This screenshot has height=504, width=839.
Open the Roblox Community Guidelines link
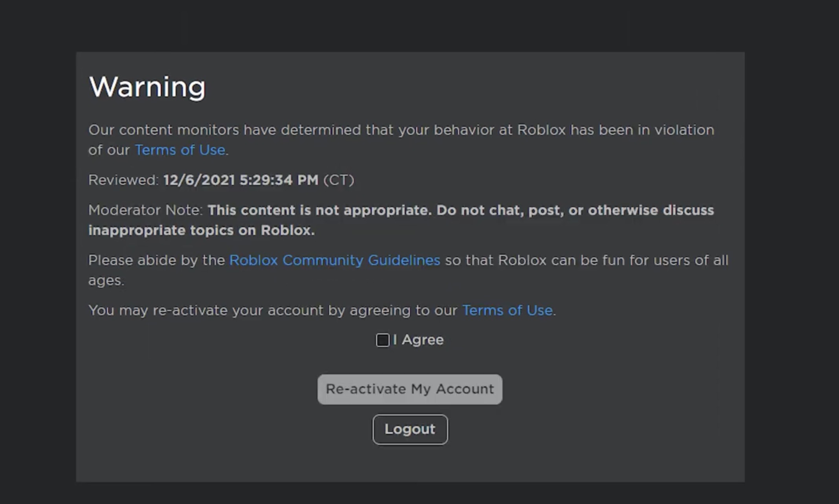point(335,260)
